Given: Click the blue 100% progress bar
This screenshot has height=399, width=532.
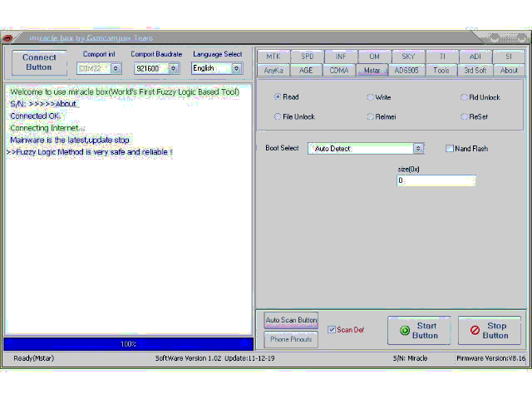Looking at the screenshot, I should point(128,344).
